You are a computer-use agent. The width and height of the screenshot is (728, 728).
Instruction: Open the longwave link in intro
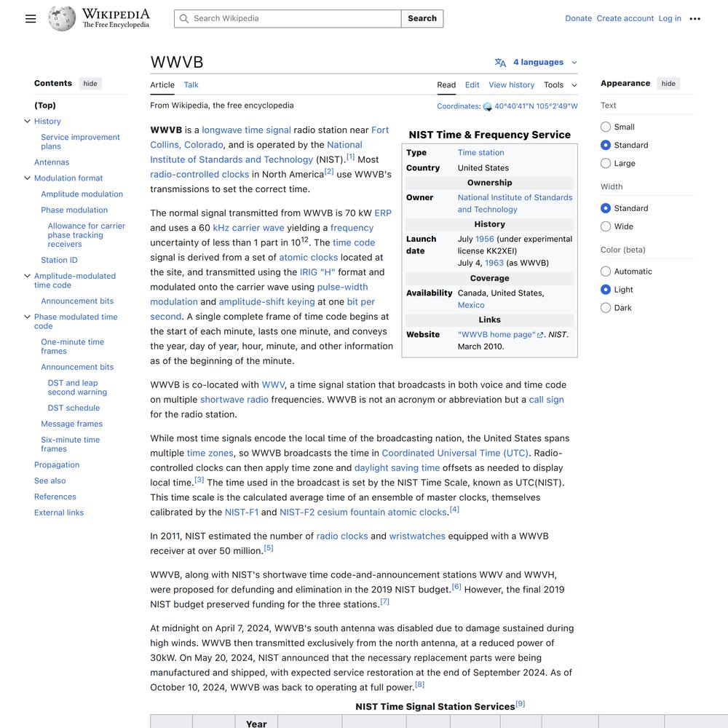tap(222, 130)
